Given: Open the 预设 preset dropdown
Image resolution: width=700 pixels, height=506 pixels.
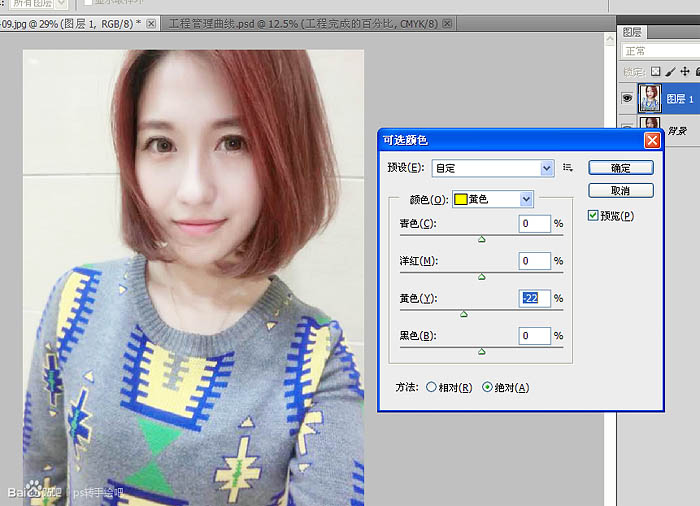Looking at the screenshot, I should [493, 168].
